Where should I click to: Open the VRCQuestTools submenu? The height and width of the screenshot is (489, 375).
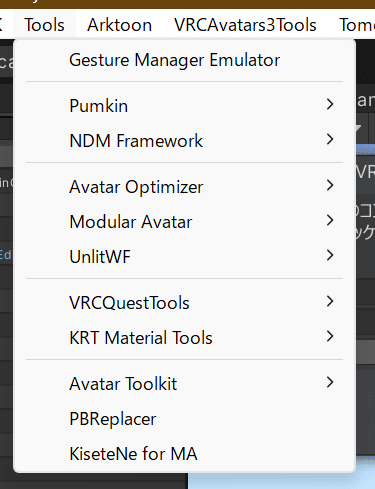[184, 303]
